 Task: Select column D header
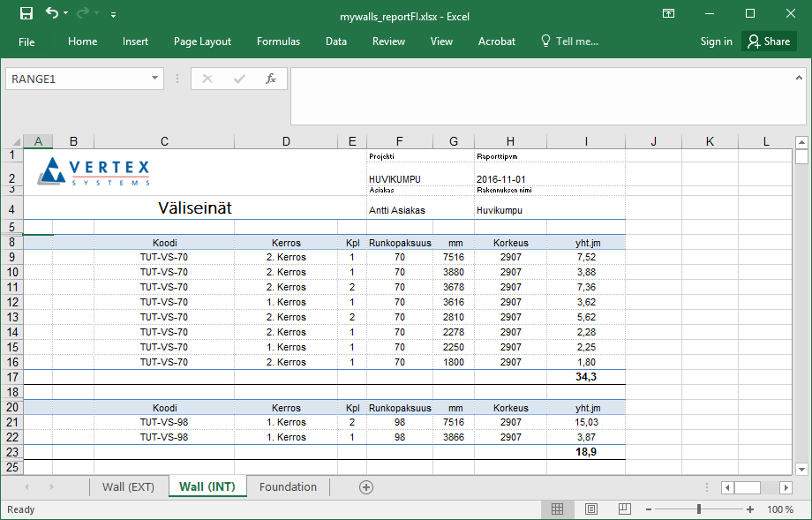tap(285, 141)
